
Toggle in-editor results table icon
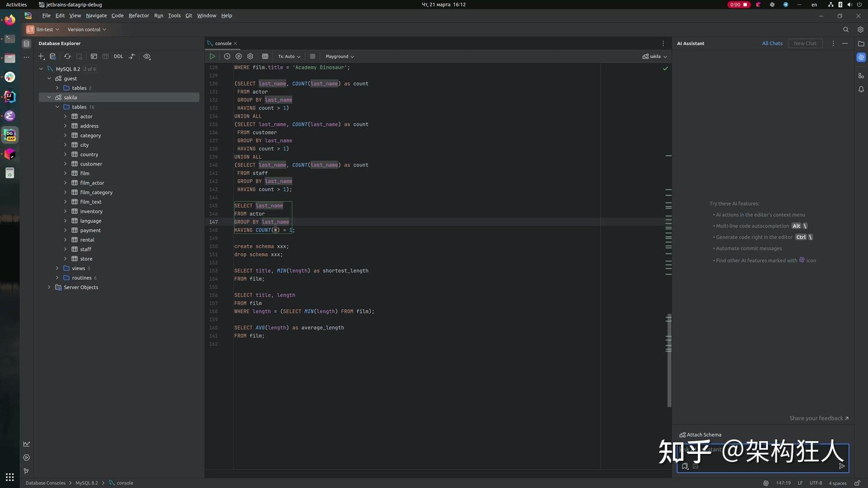pos(265,56)
